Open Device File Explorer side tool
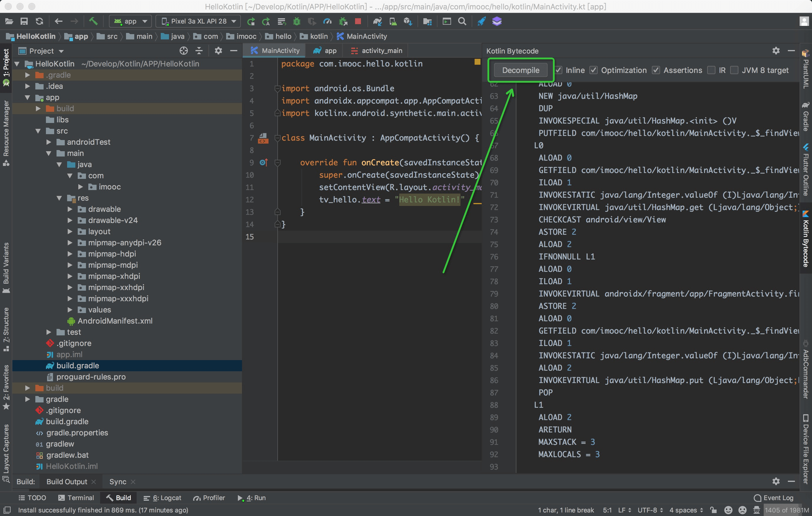This screenshot has height=516, width=812. [806, 449]
